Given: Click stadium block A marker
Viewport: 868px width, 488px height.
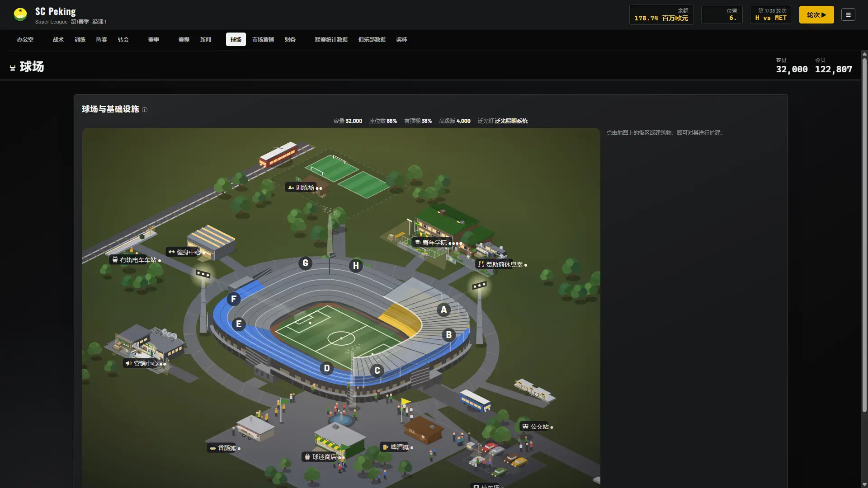Looking at the screenshot, I should click(443, 310).
